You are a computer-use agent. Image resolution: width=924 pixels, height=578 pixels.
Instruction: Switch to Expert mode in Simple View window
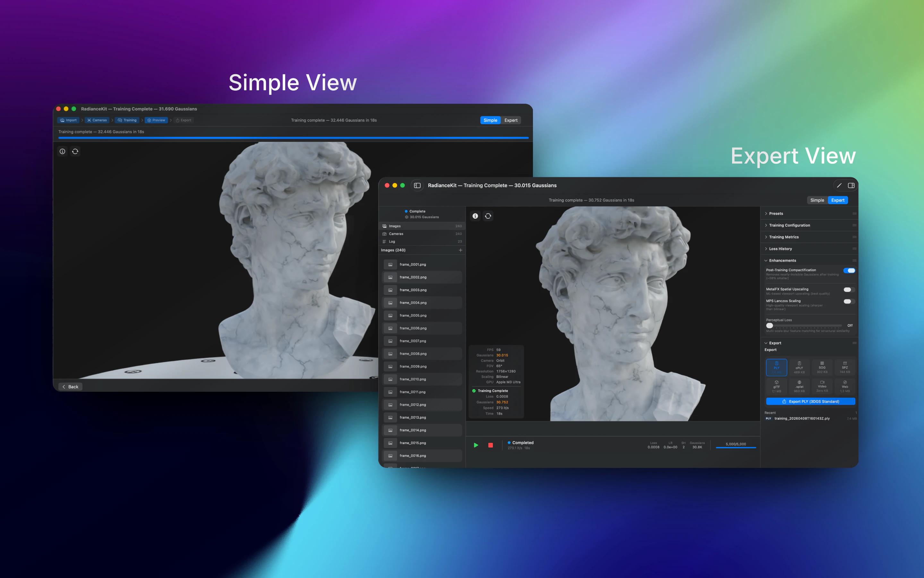[x=511, y=120]
